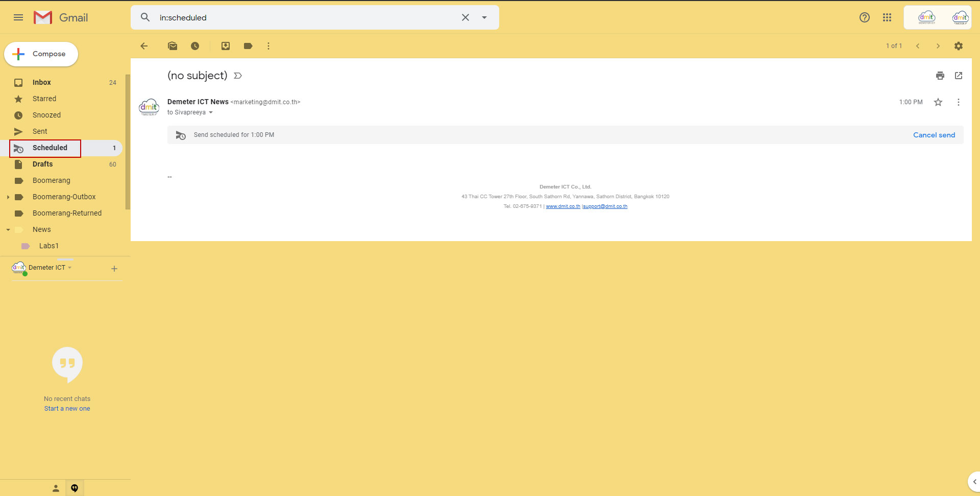Apply a label via the Labels icon
Screen dimensions: 980x496
click(x=248, y=45)
